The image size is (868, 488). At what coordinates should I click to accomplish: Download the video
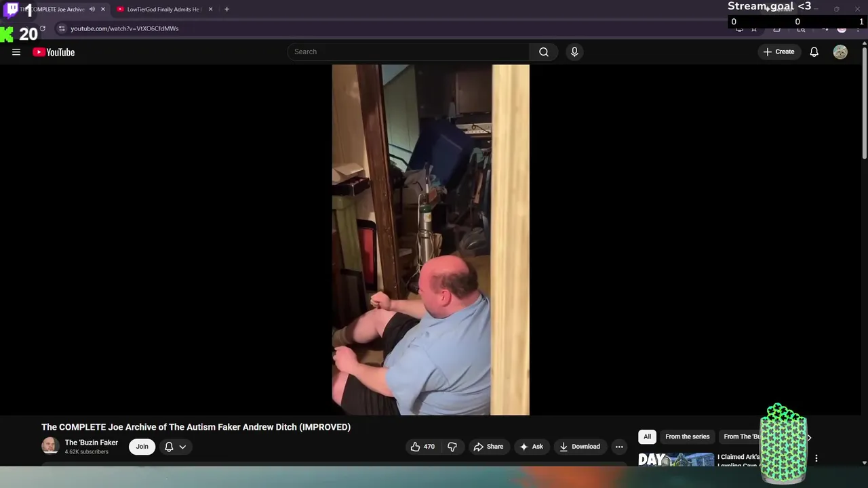(580, 447)
